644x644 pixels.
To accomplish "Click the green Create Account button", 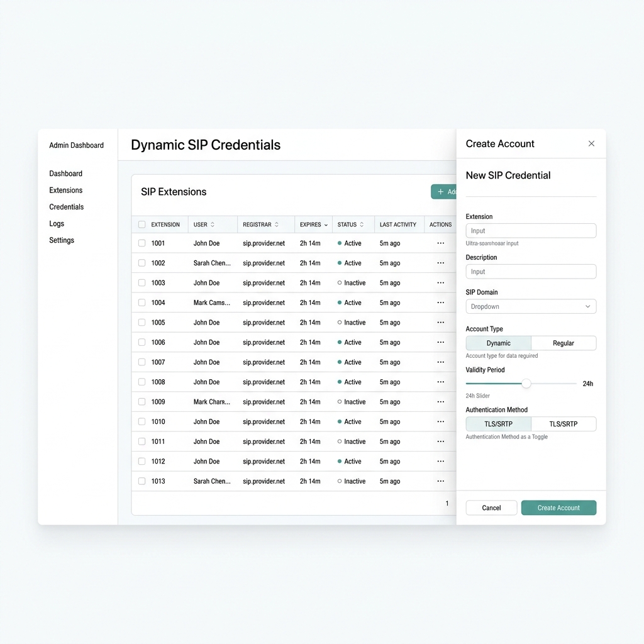I will (x=558, y=508).
